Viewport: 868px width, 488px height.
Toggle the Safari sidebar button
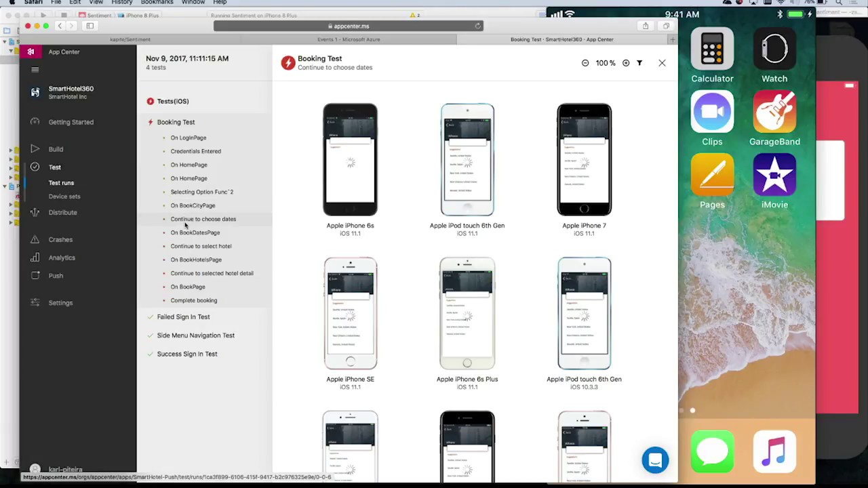(90, 26)
